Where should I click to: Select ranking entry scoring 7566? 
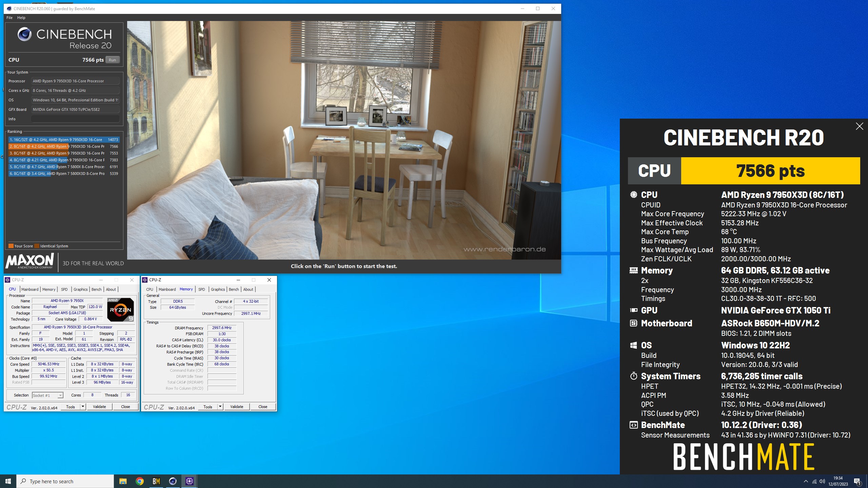point(64,146)
